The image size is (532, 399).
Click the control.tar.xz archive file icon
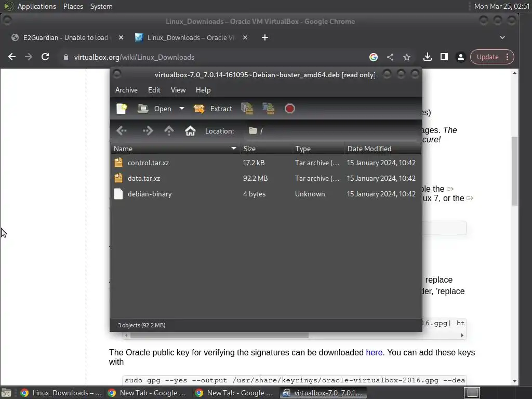[118, 163]
